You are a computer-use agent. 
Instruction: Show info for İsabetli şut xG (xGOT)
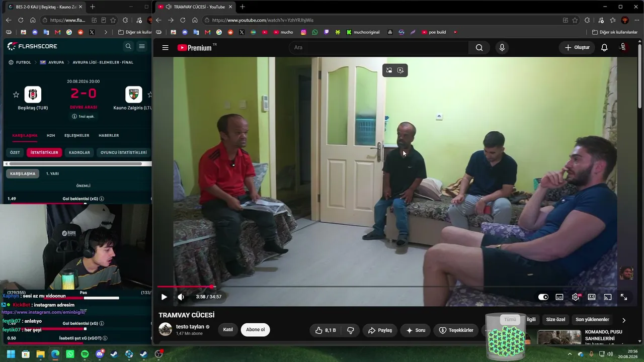(x=105, y=338)
